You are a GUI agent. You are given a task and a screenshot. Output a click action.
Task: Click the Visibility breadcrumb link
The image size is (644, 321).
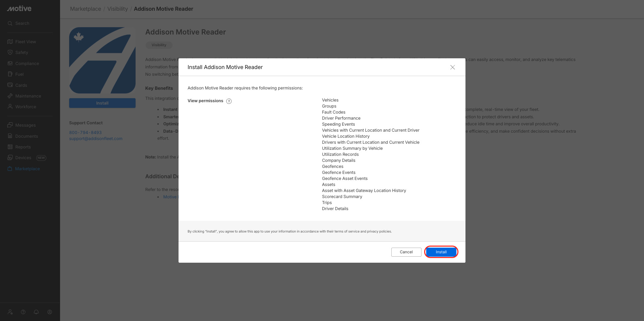[117, 9]
